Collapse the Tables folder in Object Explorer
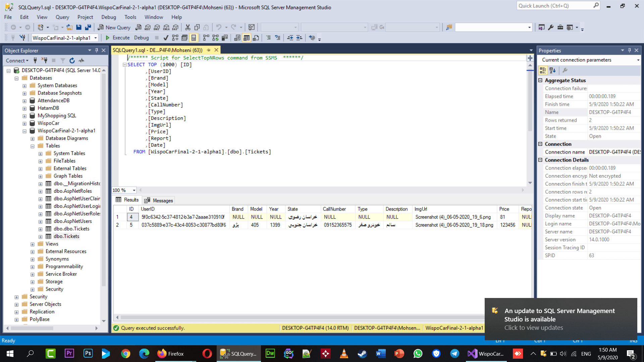 click(33, 146)
